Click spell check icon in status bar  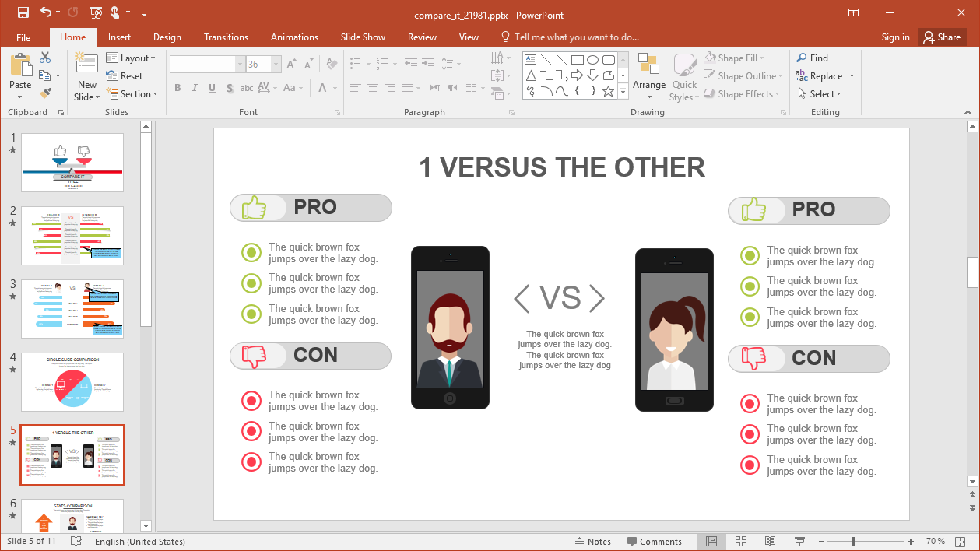coord(76,542)
